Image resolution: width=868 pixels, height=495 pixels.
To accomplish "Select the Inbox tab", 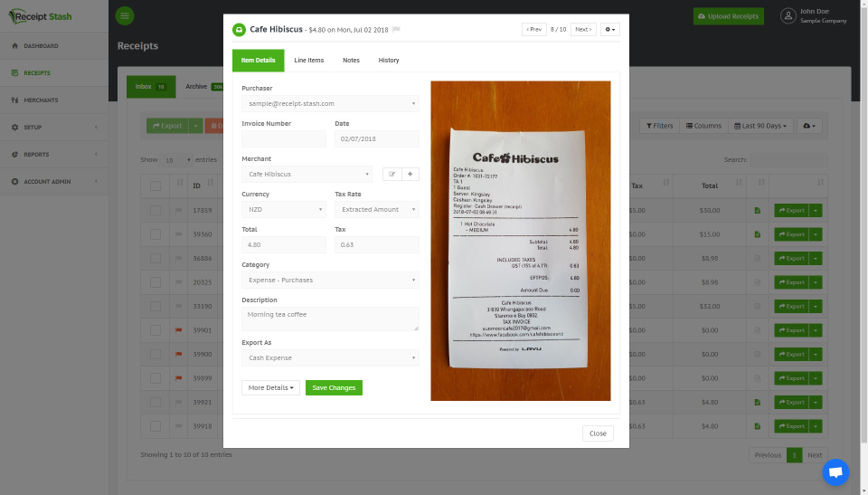I will pyautogui.click(x=151, y=87).
